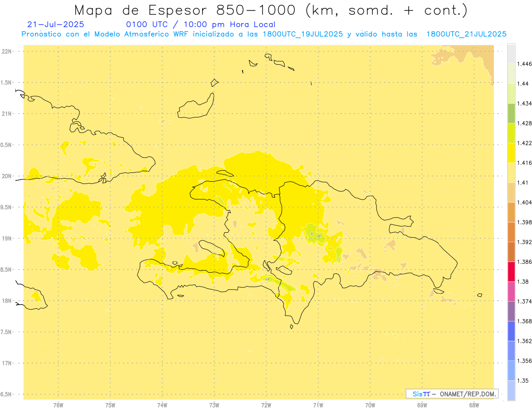Click the bright yellow legend swatch between 1.416 and 1.422
This screenshot has width=532, height=411.
511,153
